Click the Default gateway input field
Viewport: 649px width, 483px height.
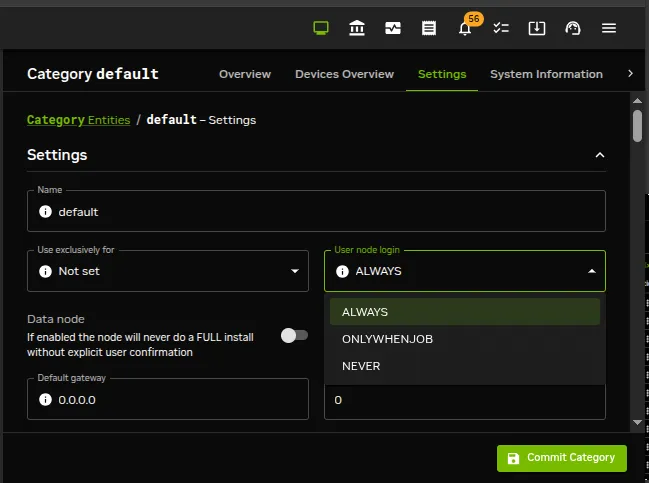(168, 399)
